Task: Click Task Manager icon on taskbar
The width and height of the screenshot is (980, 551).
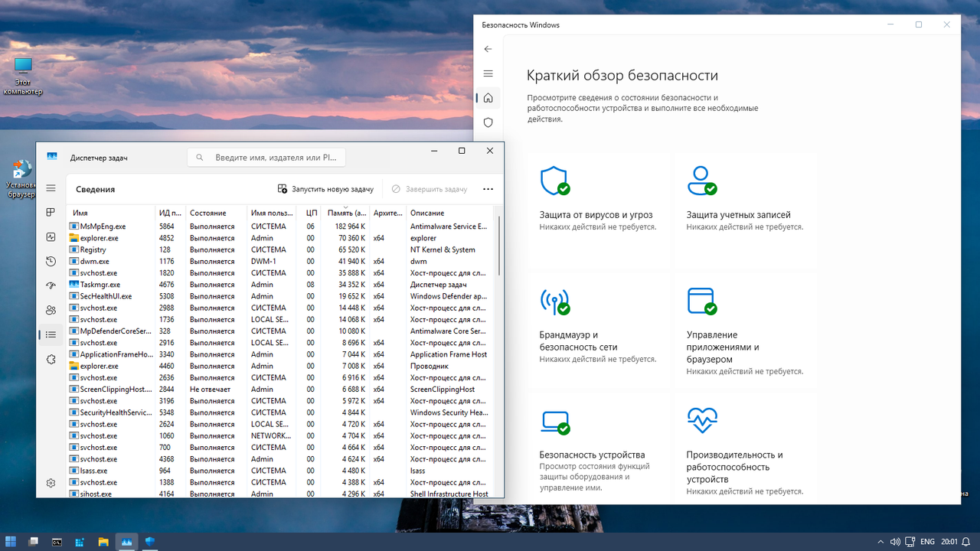Action: pos(126,542)
